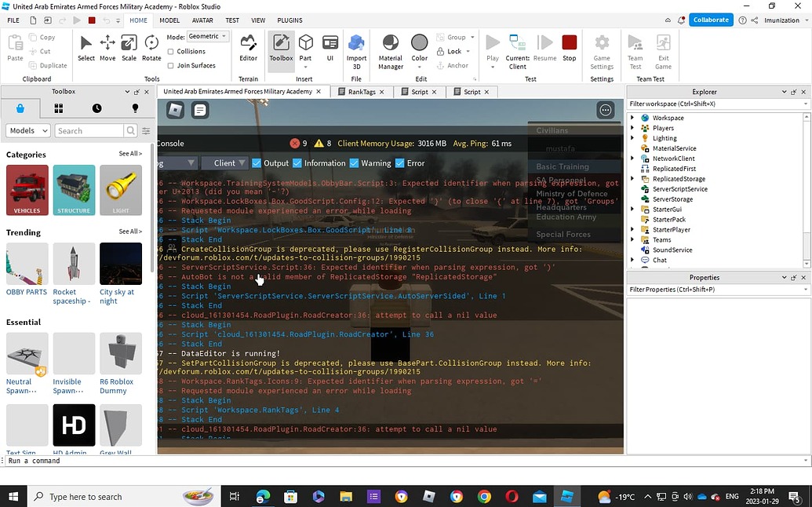The image size is (812, 507).
Task: Open the Mode: Geometric dropdown
Action: [x=206, y=35]
